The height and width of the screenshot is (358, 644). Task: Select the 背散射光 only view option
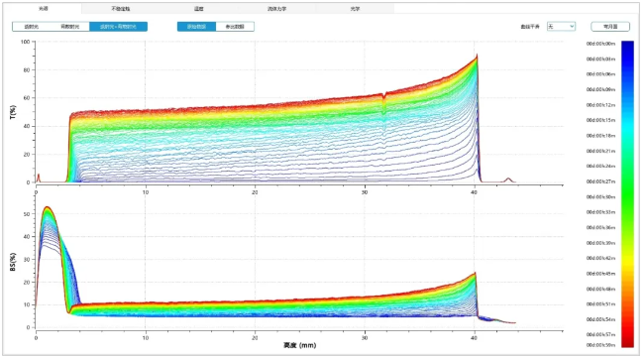pyautogui.click(x=69, y=27)
